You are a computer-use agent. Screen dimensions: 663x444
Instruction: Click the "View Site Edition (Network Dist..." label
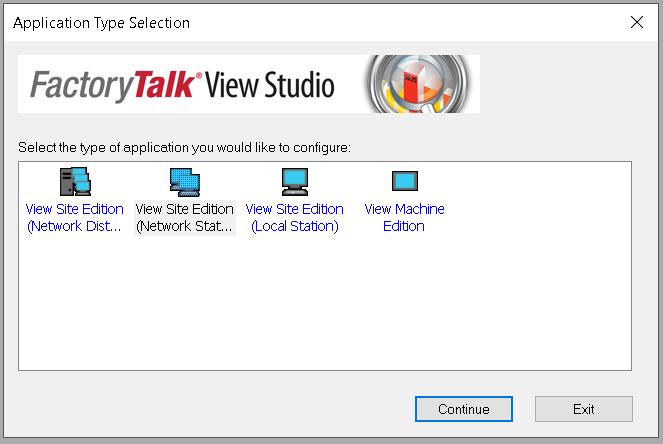[x=74, y=218]
